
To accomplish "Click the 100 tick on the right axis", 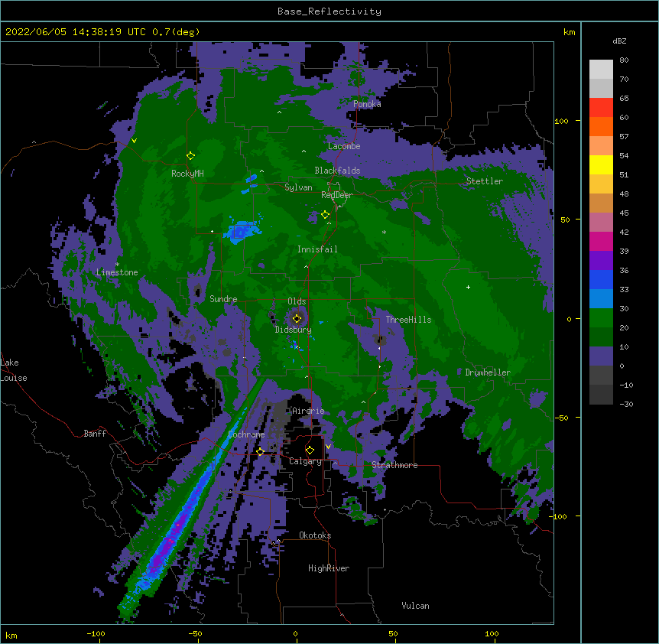I will (561, 121).
